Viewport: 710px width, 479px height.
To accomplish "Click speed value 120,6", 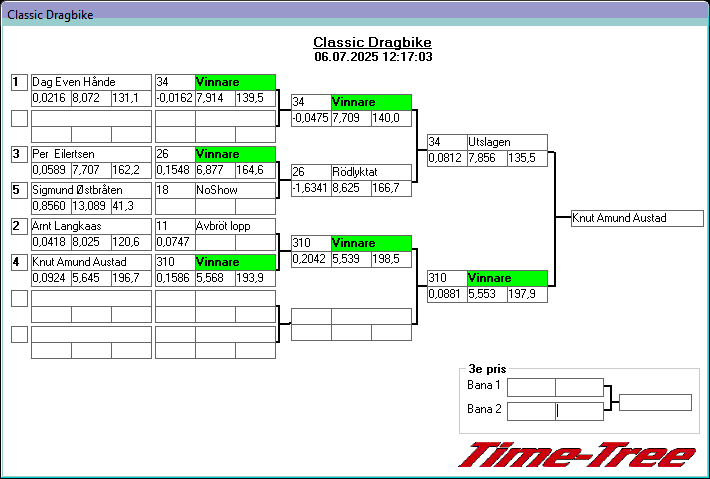I will pyautogui.click(x=131, y=242).
